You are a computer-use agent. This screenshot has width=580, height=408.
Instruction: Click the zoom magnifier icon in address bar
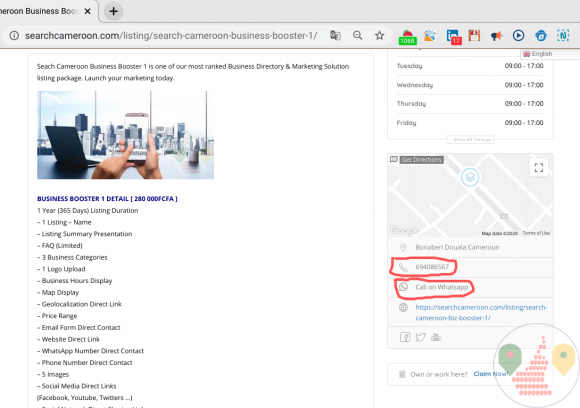357,36
